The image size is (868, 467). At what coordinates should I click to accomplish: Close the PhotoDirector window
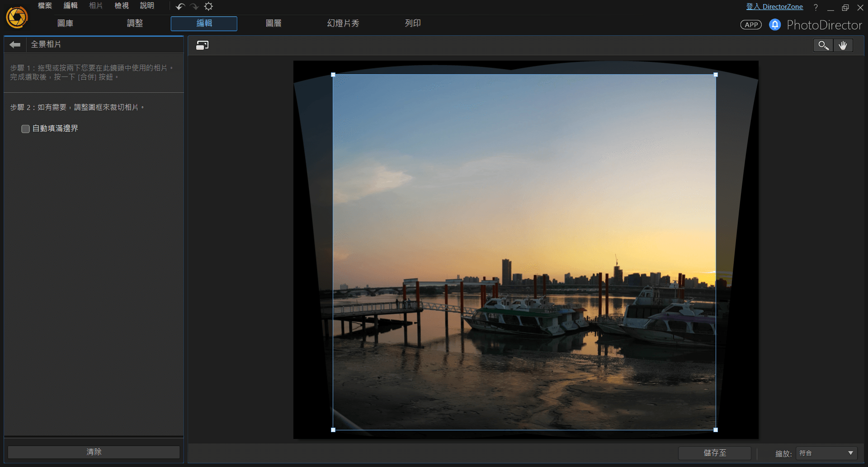[860, 8]
